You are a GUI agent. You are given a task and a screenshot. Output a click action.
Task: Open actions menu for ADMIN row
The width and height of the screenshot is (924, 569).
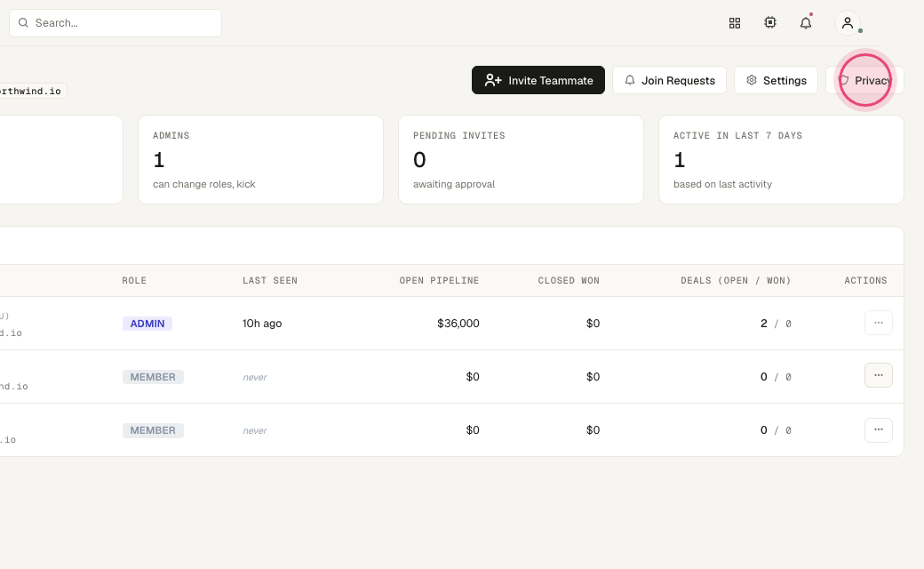(x=879, y=323)
